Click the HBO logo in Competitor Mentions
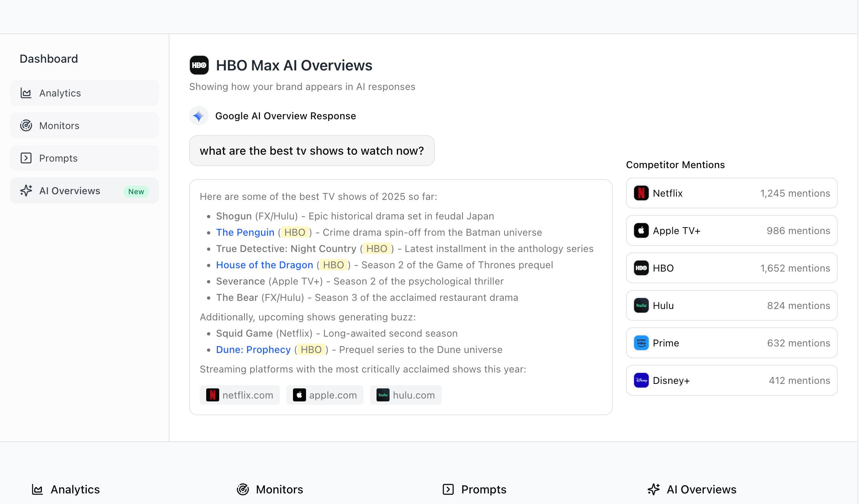This screenshot has height=504, width=859. click(641, 268)
